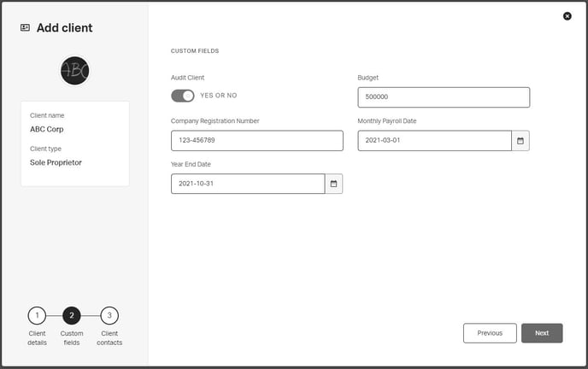This screenshot has width=588, height=369.
Task: Click the ABC client logo avatar
Action: [x=74, y=71]
